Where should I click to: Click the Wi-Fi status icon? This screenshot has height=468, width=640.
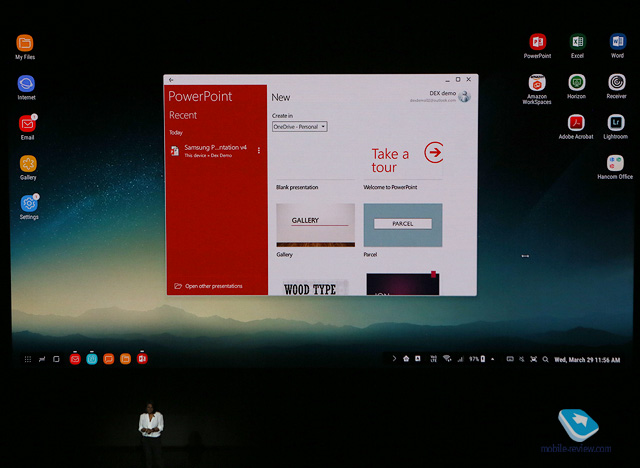click(447, 359)
